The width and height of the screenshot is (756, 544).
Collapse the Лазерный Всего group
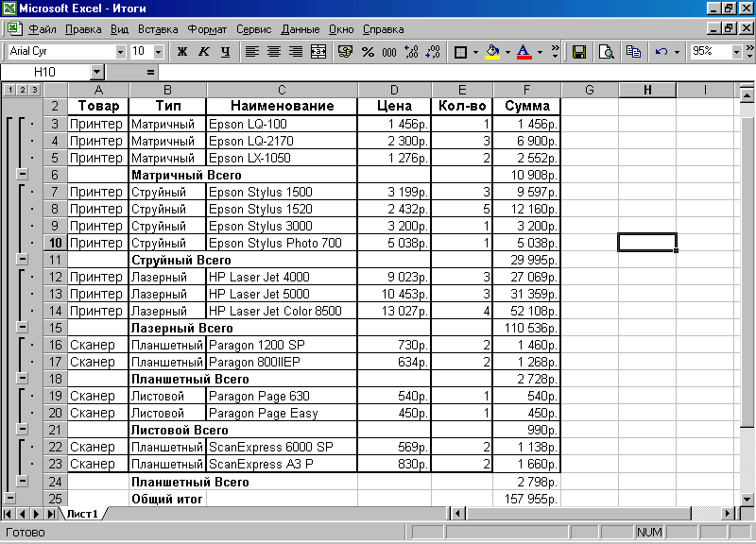click(x=22, y=327)
